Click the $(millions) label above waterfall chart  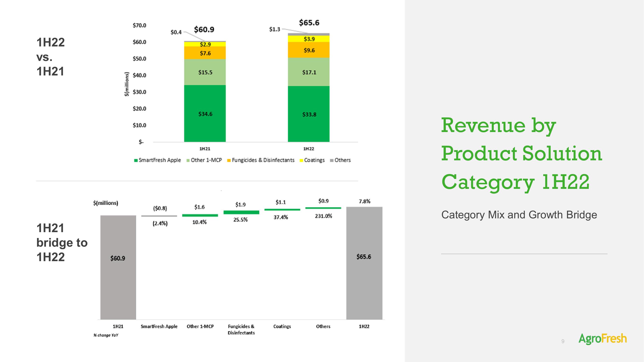(x=106, y=203)
